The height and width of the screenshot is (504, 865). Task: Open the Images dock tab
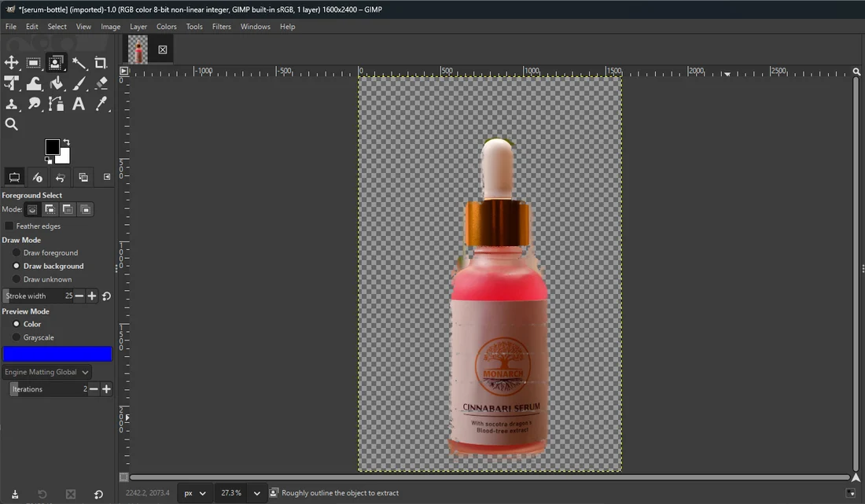[83, 177]
